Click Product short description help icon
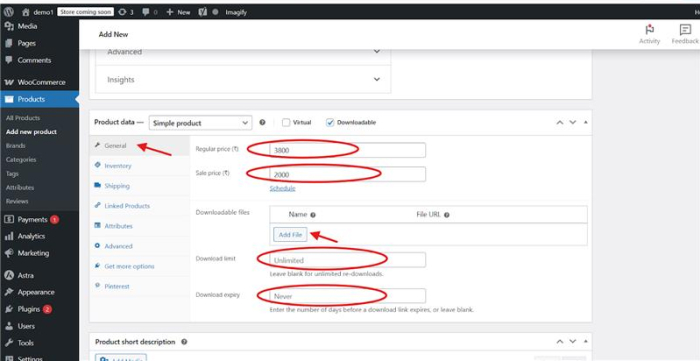 pyautogui.click(x=184, y=342)
